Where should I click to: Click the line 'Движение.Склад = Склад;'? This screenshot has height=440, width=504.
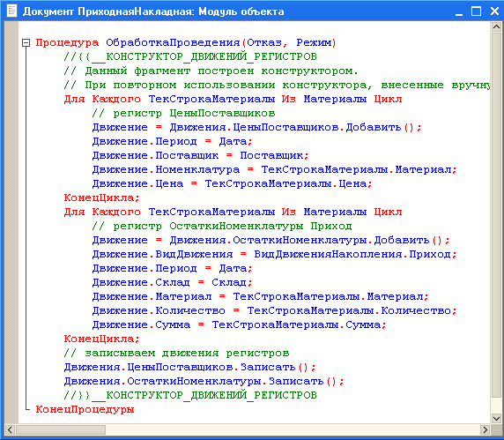pyautogui.click(x=172, y=283)
